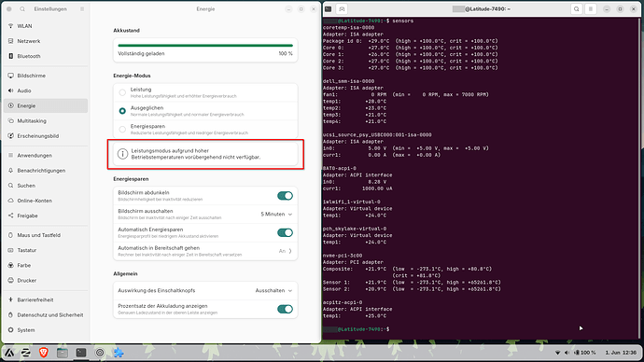Open Drucker settings

pyautogui.click(x=46, y=280)
